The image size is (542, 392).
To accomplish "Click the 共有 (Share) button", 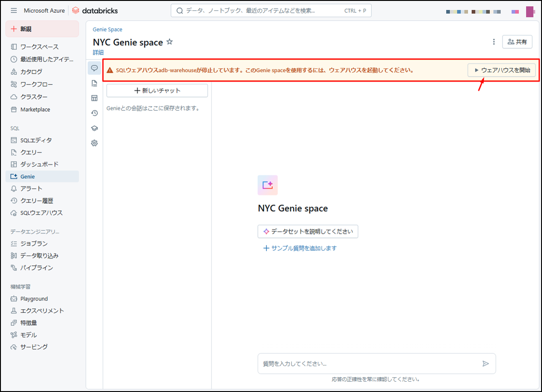I will coord(517,42).
